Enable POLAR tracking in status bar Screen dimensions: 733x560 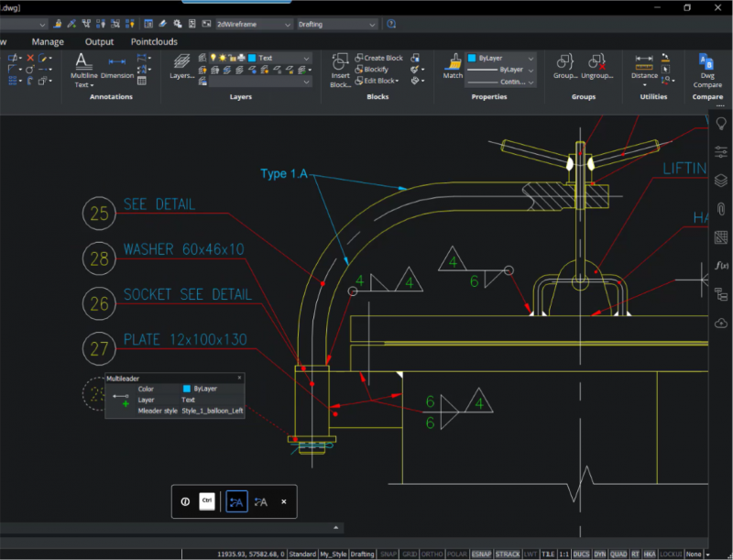pos(456,554)
